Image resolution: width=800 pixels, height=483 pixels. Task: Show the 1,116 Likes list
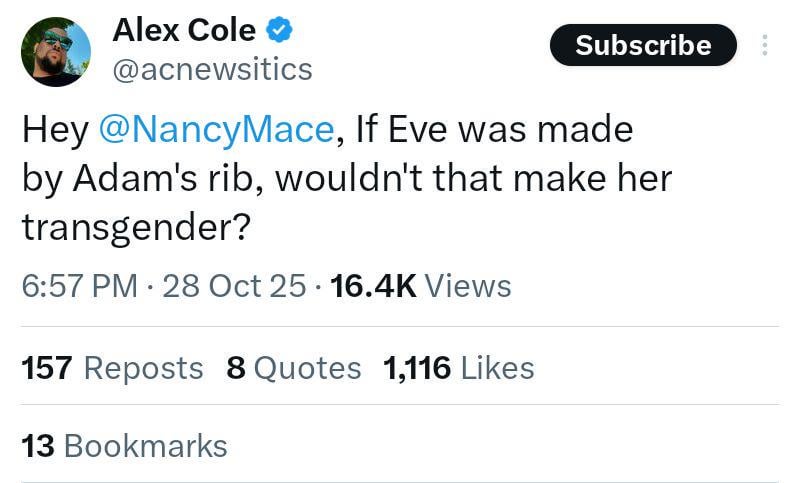point(458,367)
